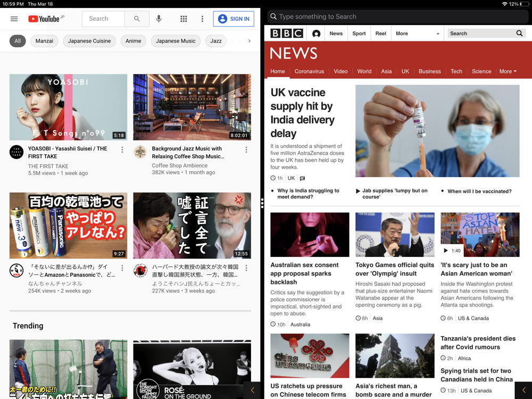Viewport: 532px width, 399px height.
Task: Click the BBC account profile icon
Action: tap(316, 34)
